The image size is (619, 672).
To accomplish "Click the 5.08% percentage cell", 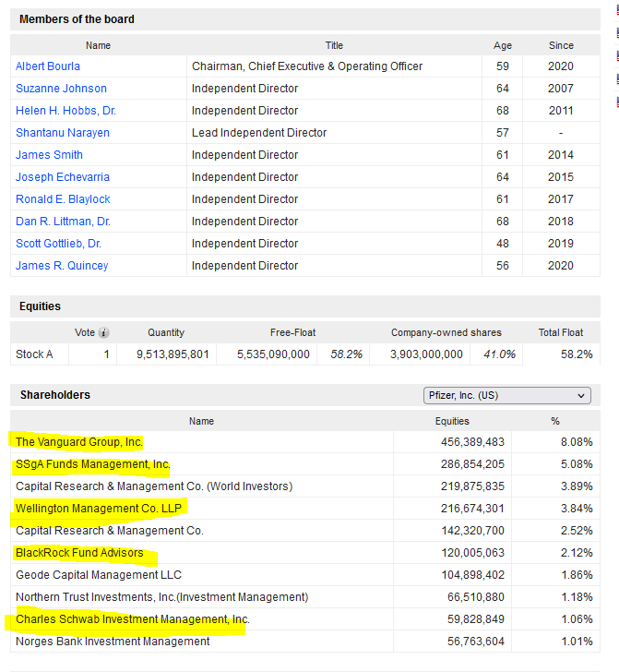I will coord(577,464).
